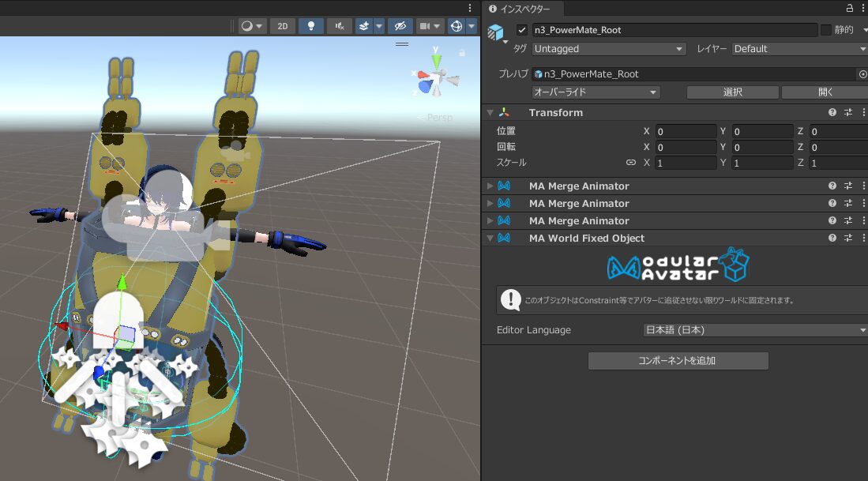Toggle 2D view mode in Scene

click(x=283, y=26)
